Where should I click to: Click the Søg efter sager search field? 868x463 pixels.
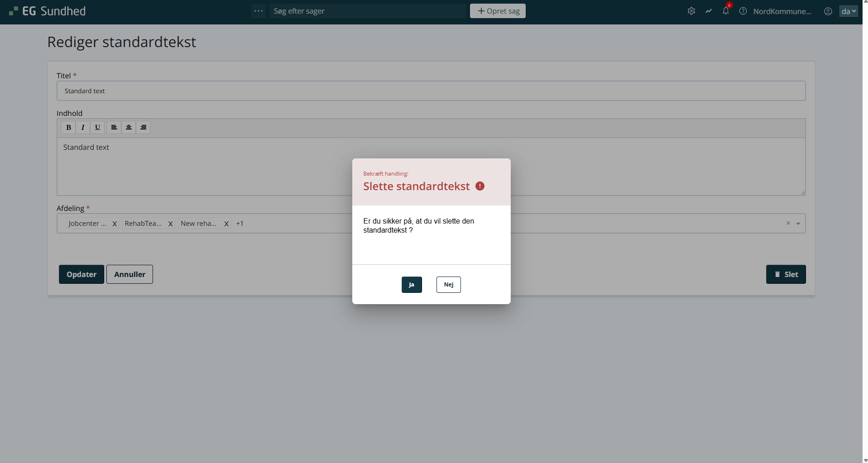pos(368,11)
